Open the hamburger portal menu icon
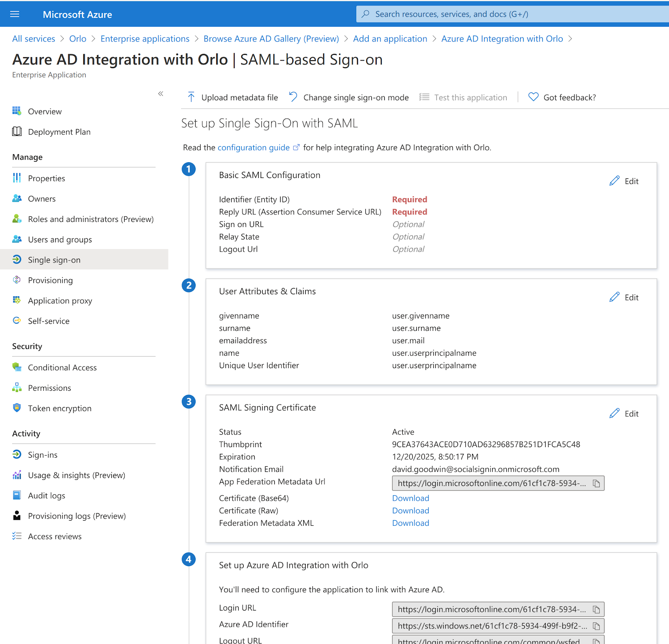The width and height of the screenshot is (669, 644). 15,14
